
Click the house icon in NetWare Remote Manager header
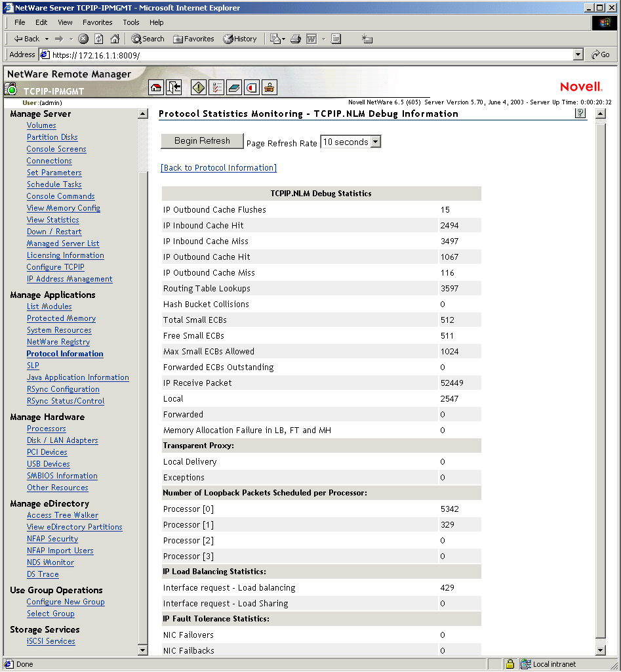(x=156, y=88)
